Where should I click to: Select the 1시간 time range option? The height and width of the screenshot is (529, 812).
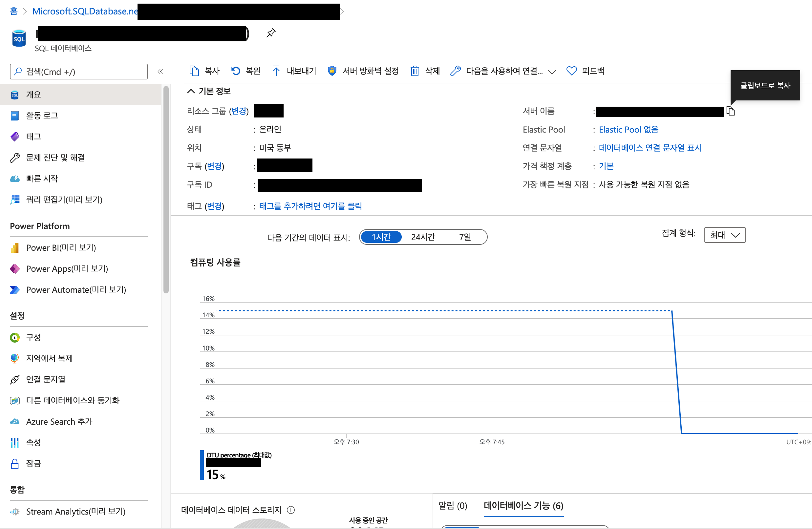[x=381, y=237]
